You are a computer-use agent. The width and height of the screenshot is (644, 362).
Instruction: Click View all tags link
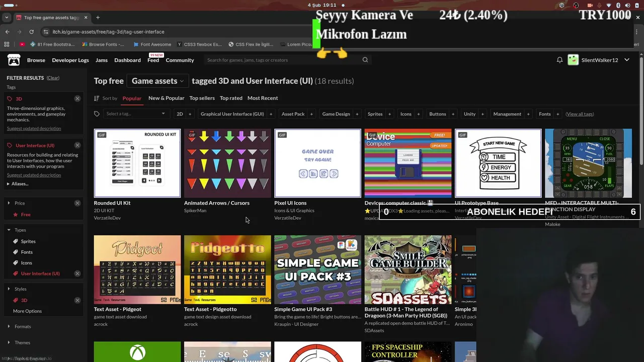pyautogui.click(x=580, y=114)
